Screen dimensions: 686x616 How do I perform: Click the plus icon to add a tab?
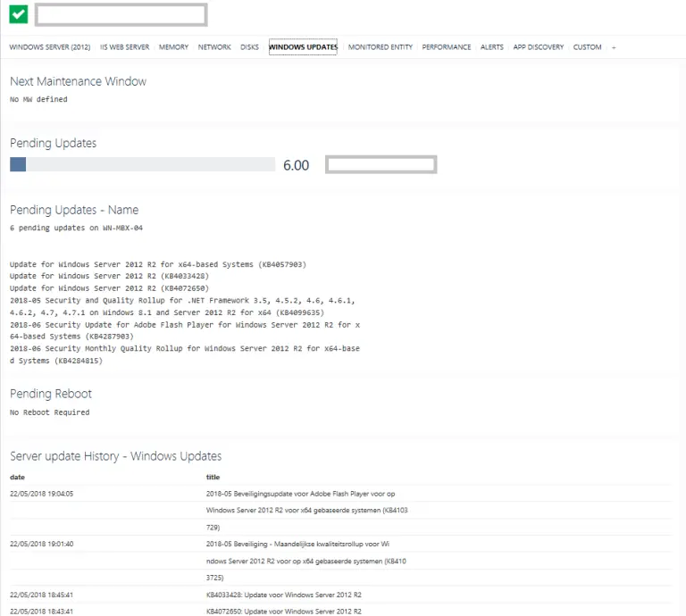(x=614, y=47)
